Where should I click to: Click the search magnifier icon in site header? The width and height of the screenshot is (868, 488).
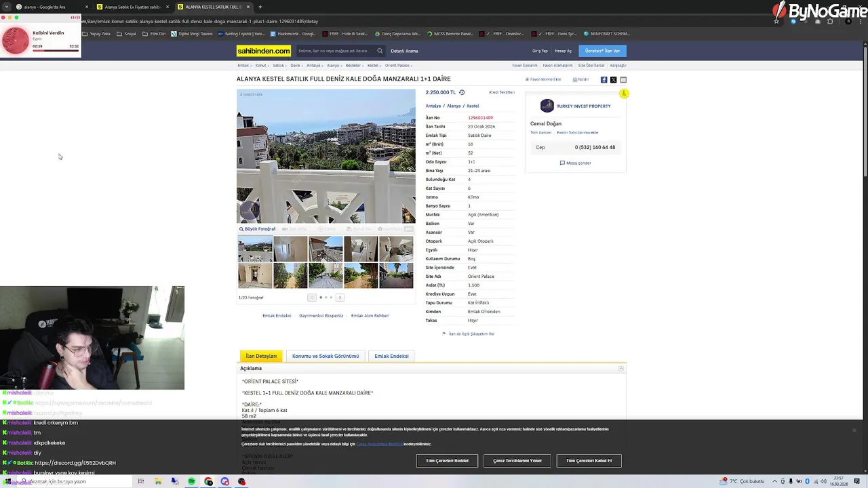tap(380, 51)
